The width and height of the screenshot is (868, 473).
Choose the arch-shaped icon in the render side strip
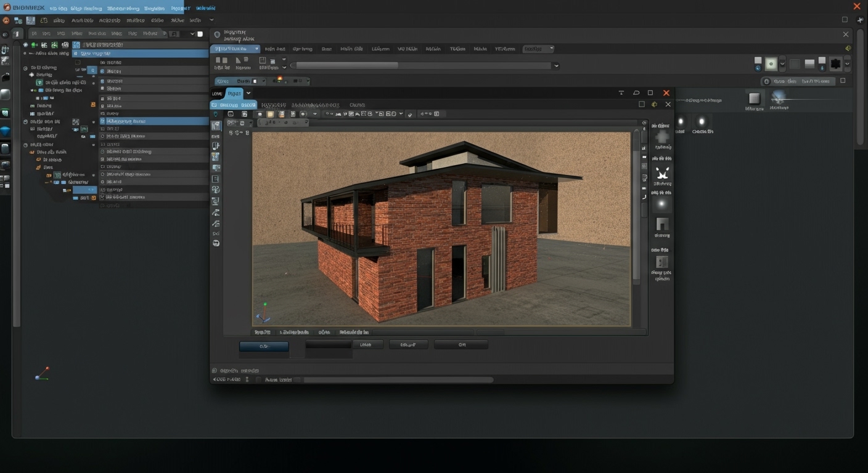[662, 224]
